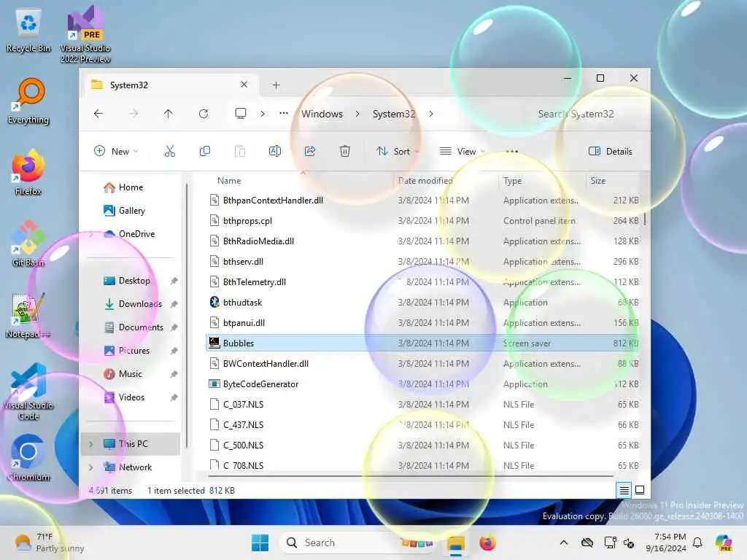Toggle the Details pane button
The height and width of the screenshot is (560, 747).
[611, 152]
